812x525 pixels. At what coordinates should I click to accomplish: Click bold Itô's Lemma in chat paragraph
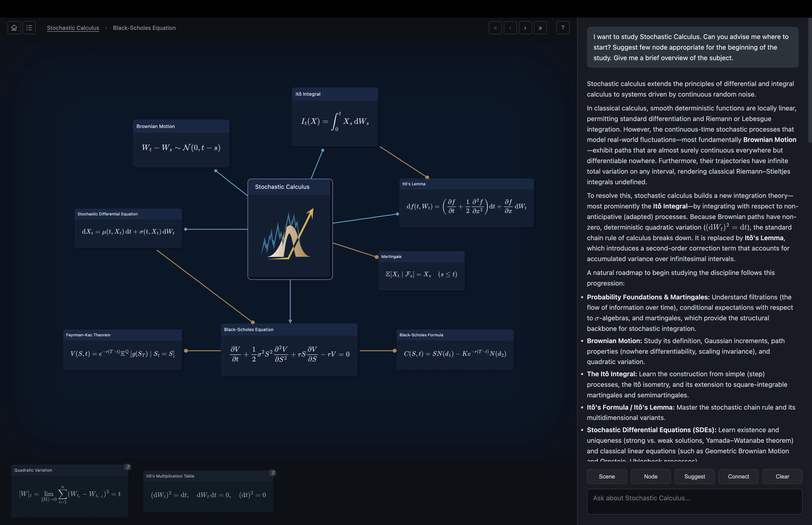(x=764, y=238)
